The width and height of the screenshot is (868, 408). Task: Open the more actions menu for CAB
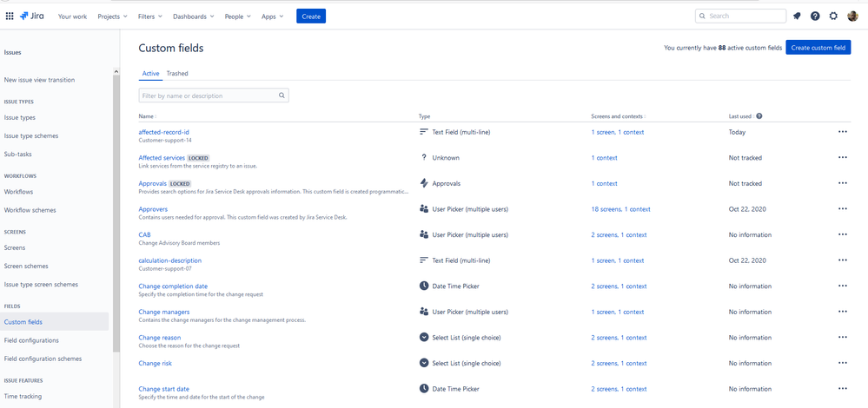(843, 234)
